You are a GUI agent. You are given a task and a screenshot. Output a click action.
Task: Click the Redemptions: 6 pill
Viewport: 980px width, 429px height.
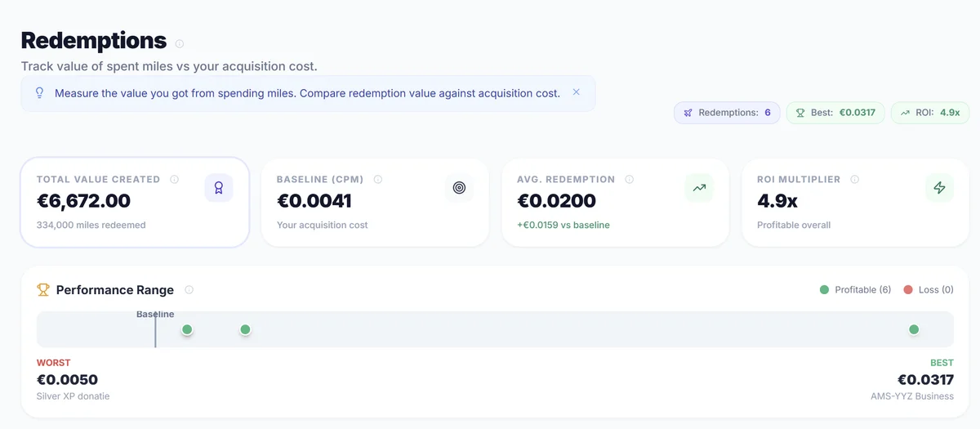(x=727, y=113)
